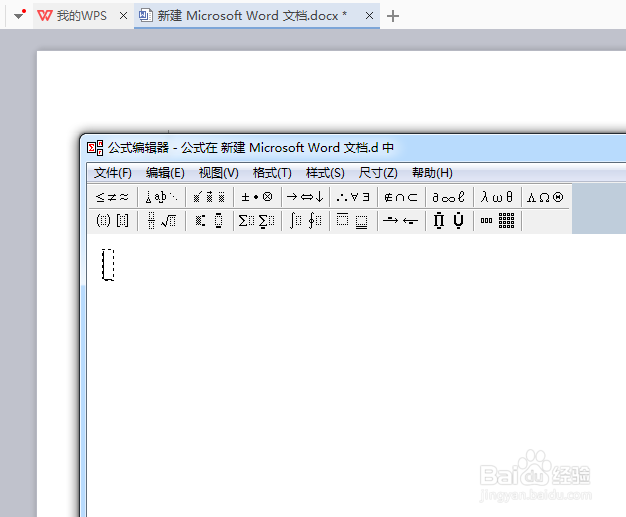This screenshot has height=517, width=626.
Task: Open underbar and overbar templates palette
Action: click(353, 220)
